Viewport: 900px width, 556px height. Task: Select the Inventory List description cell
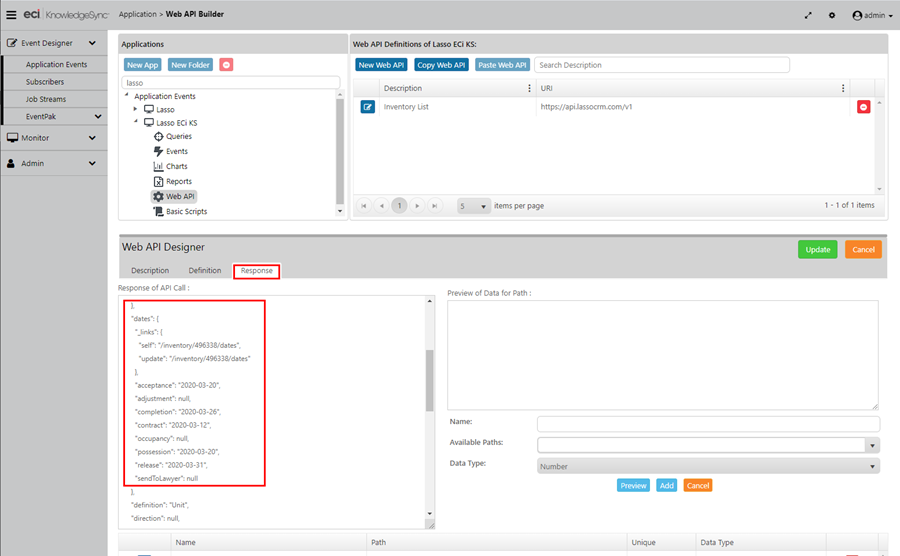click(457, 107)
